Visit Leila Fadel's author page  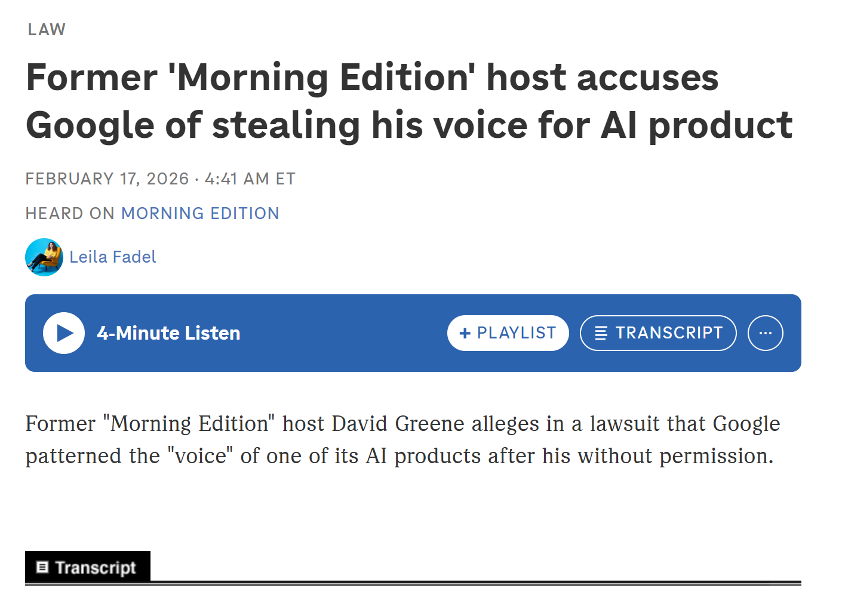coord(113,257)
